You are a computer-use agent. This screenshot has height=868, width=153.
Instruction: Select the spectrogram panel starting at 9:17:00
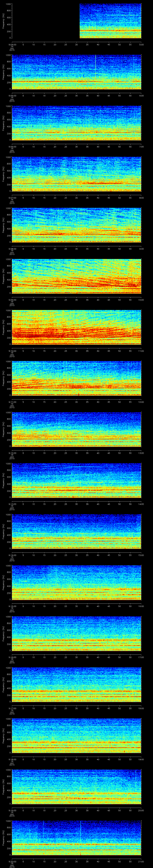coord(77,685)
